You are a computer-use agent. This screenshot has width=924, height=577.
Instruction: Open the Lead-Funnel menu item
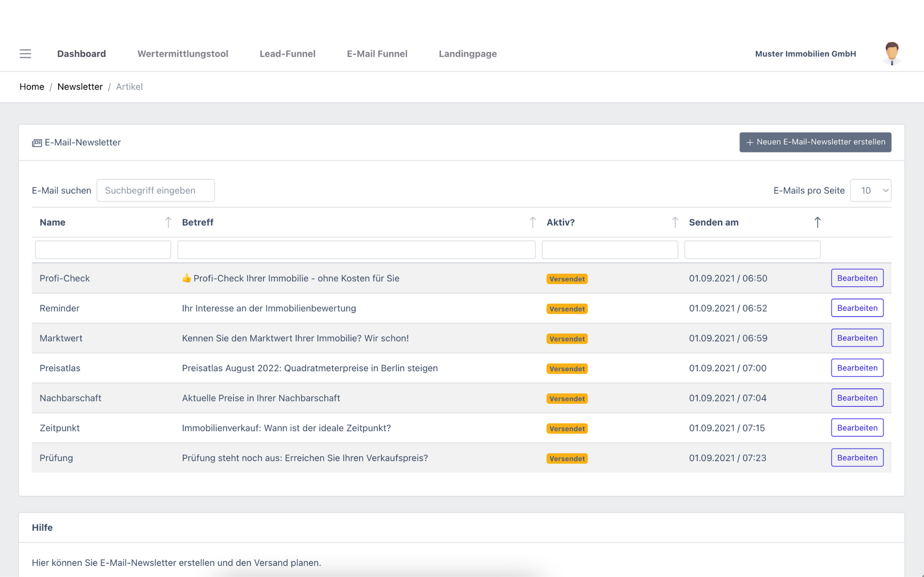[288, 54]
